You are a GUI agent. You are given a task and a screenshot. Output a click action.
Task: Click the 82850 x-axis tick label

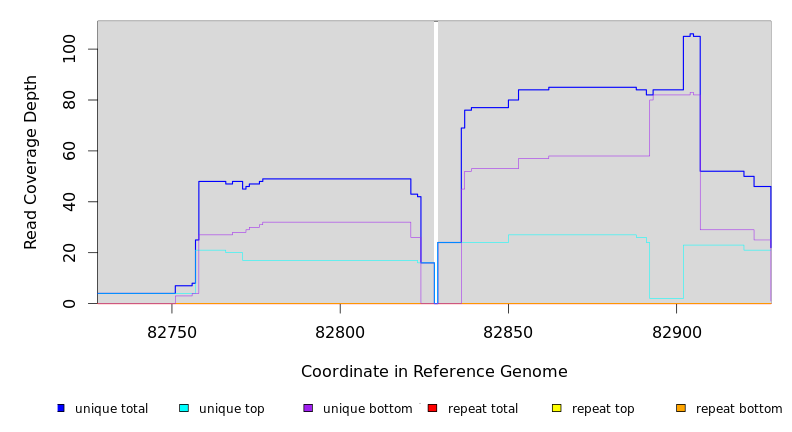[x=508, y=331]
